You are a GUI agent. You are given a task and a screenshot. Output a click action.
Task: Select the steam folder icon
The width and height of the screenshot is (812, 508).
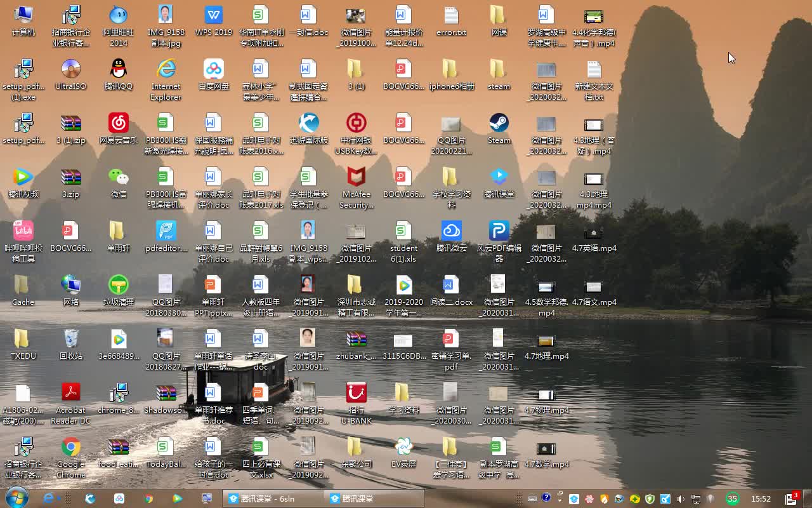pyautogui.click(x=499, y=76)
